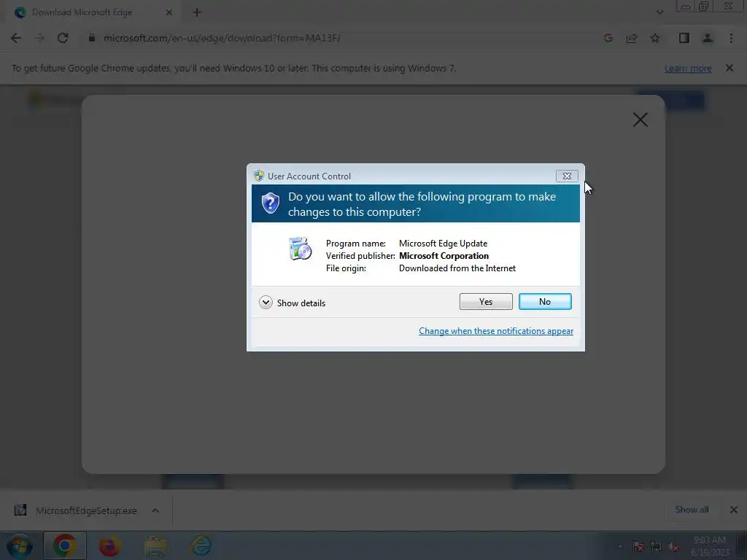Image resolution: width=747 pixels, height=560 pixels.
Task: Click the network tray icon
Action: (656, 547)
